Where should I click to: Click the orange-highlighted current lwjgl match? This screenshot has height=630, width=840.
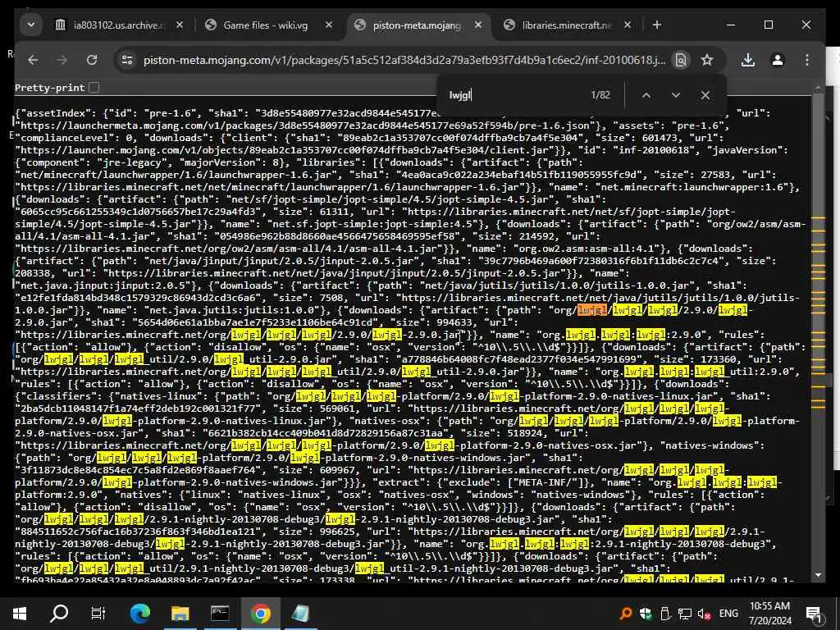tap(592, 309)
